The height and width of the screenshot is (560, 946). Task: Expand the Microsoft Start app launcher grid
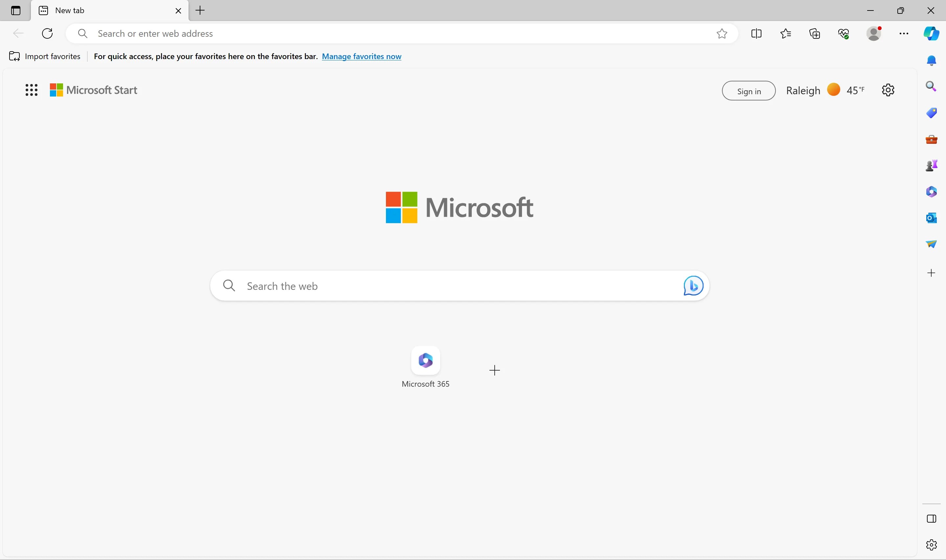tap(31, 90)
